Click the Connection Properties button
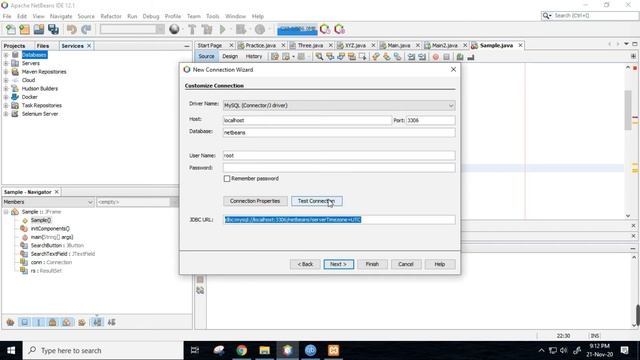Image resolution: width=640 pixels, height=360 pixels. click(255, 201)
